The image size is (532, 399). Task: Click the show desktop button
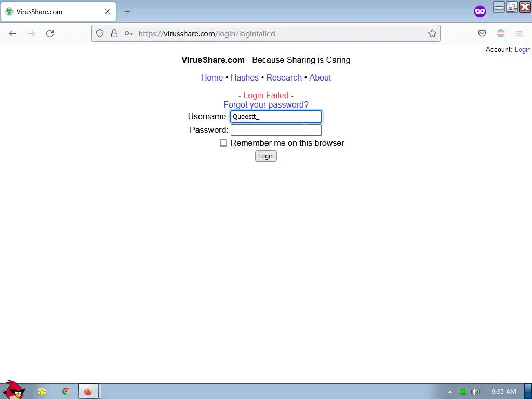pyautogui.click(x=528, y=392)
